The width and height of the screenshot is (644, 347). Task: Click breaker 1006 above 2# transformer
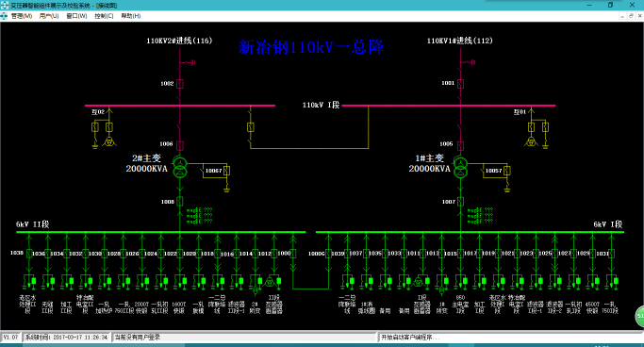point(180,146)
